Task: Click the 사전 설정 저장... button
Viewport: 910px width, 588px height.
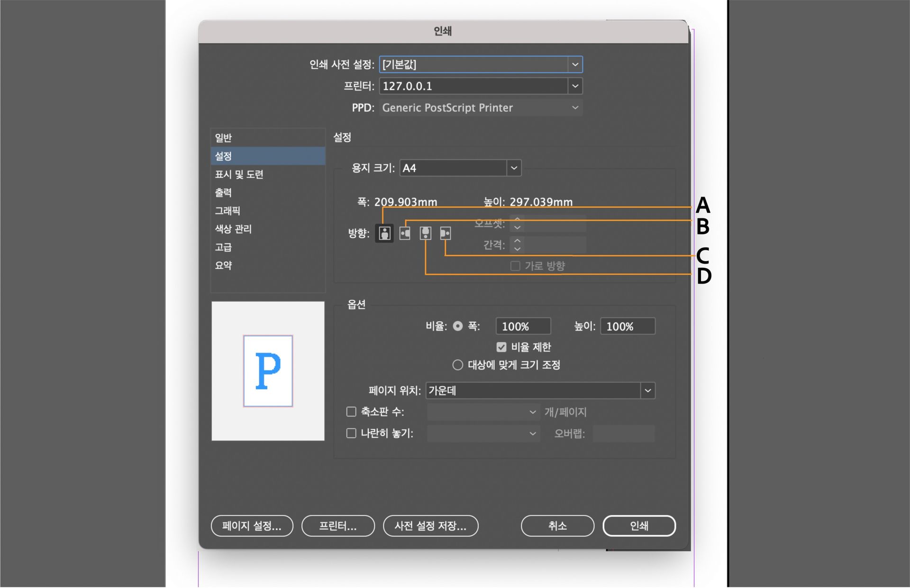Action: point(430,526)
